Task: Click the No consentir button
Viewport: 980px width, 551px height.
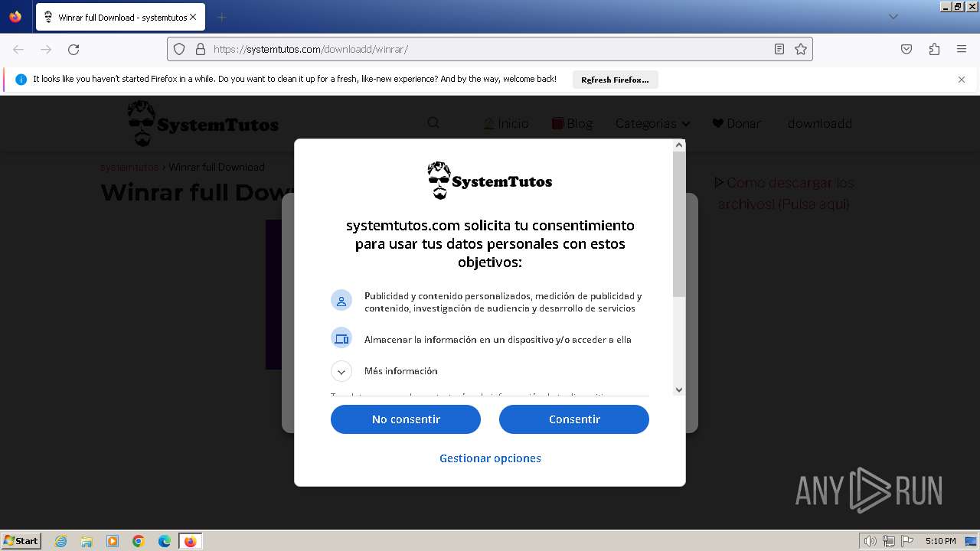Action: click(406, 419)
